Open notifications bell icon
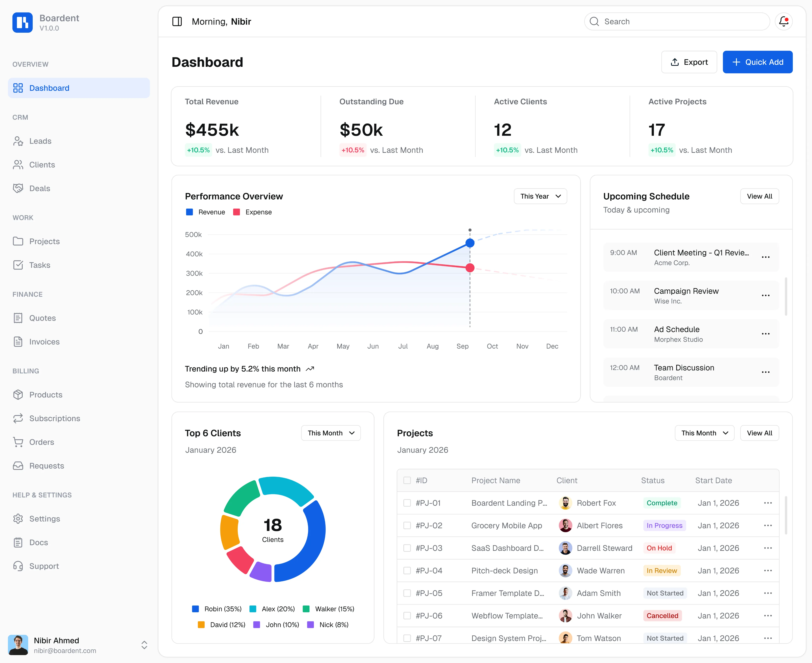This screenshot has height=663, width=812. 783,21
